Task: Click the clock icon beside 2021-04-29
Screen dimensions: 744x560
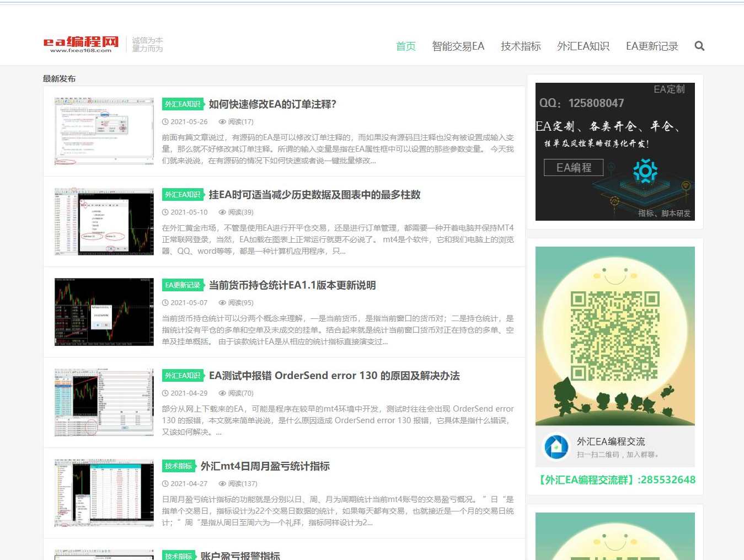Action: point(165,393)
